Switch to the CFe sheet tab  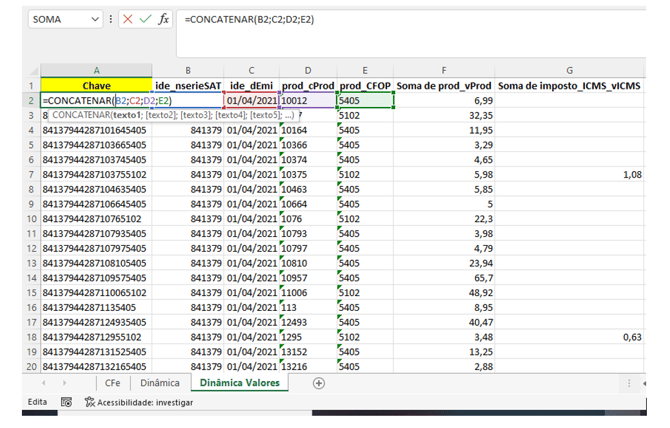click(x=113, y=383)
